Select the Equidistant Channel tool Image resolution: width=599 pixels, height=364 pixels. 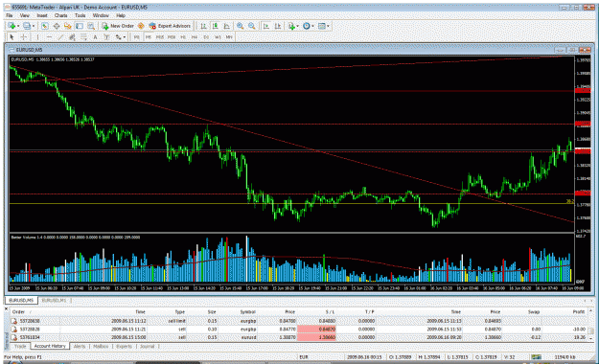pos(72,37)
